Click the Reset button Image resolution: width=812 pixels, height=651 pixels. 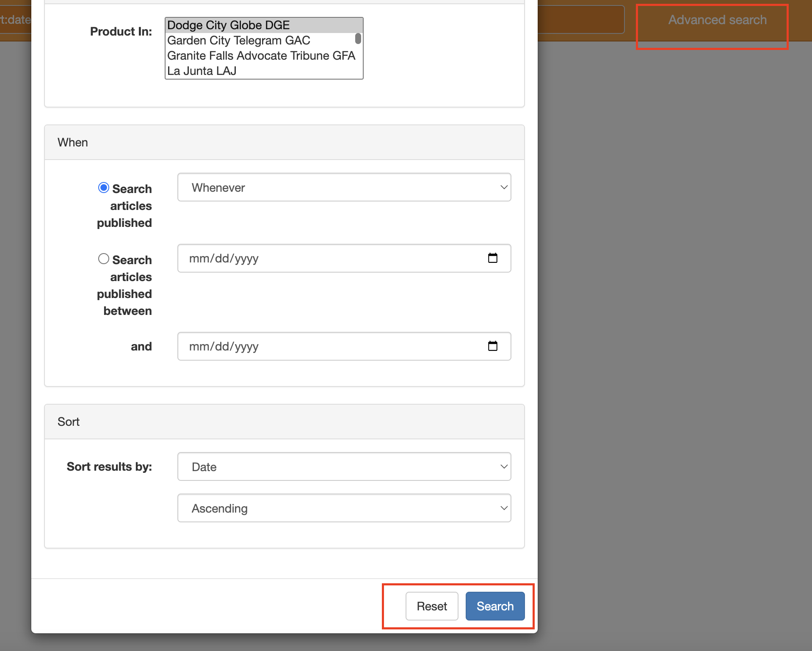click(431, 606)
